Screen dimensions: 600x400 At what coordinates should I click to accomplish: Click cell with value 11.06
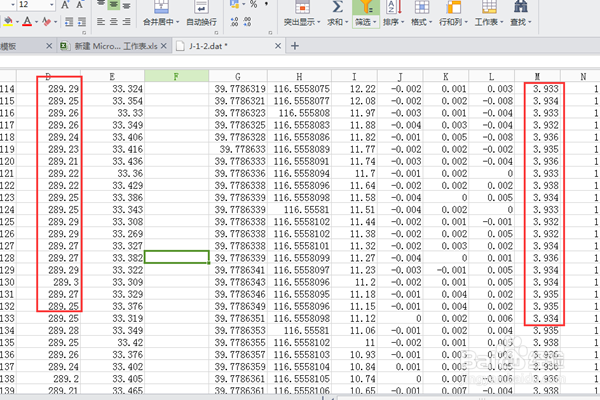point(354,330)
